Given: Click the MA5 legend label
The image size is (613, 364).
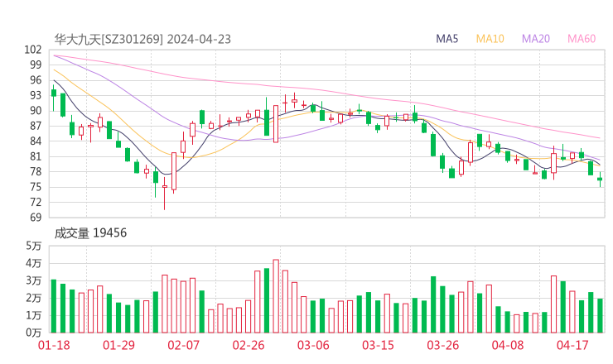Looking at the screenshot, I should coord(446,39).
